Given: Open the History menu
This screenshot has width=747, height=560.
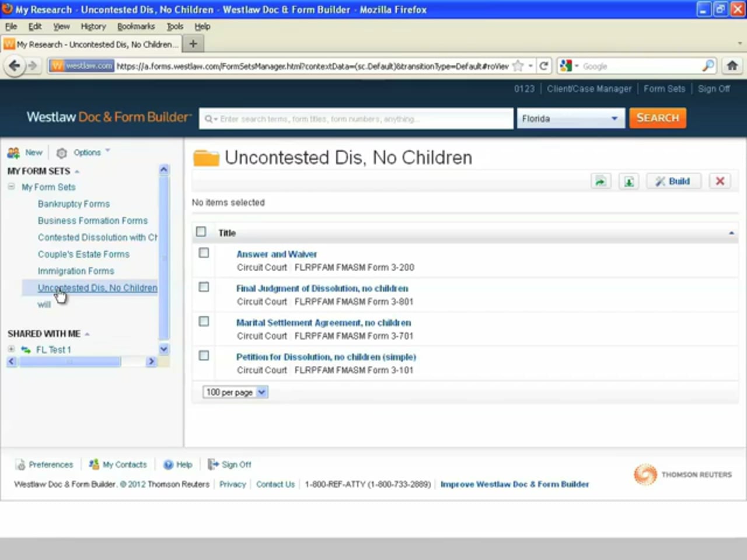Looking at the screenshot, I should click(x=93, y=26).
